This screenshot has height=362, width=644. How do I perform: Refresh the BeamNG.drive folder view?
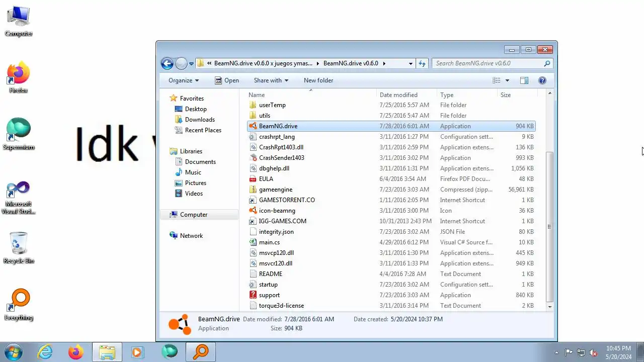[422, 63]
